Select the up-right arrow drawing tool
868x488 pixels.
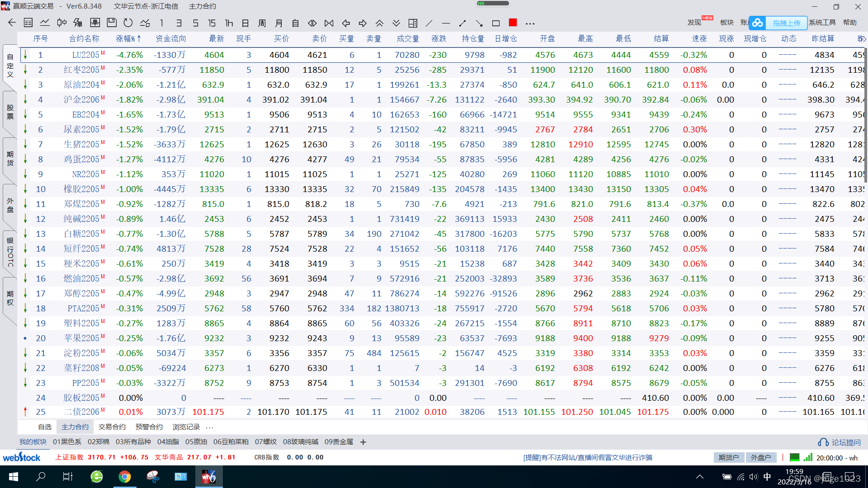tap(462, 23)
